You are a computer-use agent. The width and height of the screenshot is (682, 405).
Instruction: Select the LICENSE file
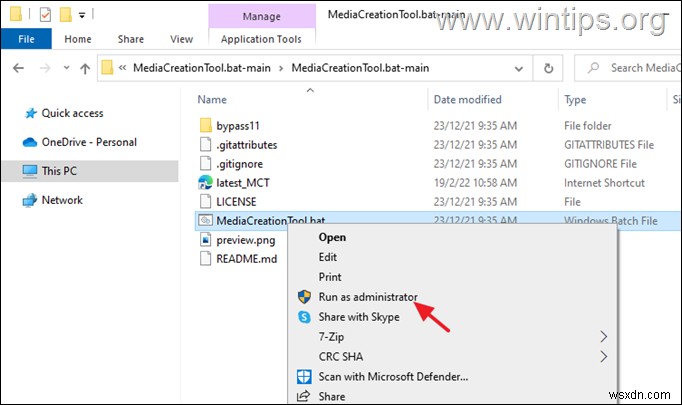click(236, 202)
